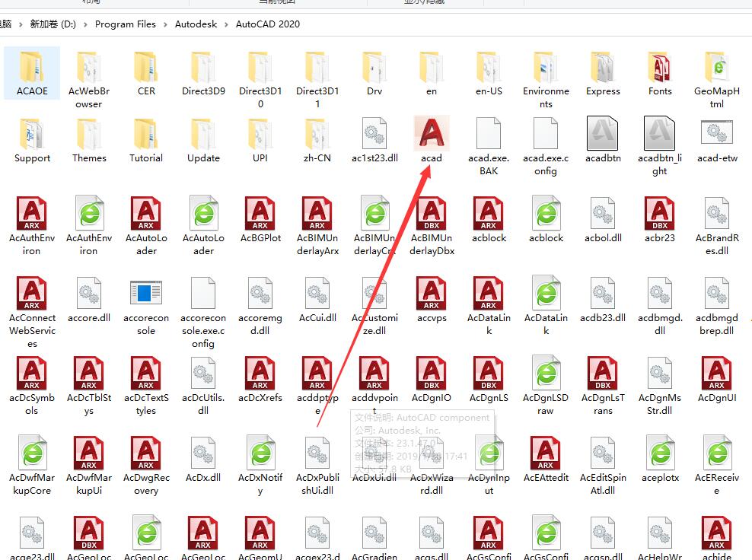
Task: Expand the dropdown arrow after Program Files
Action: [165, 24]
